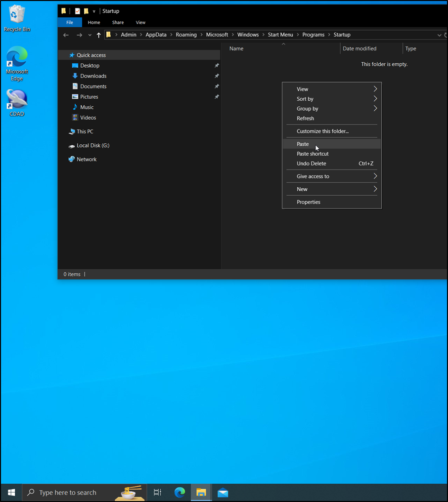The width and height of the screenshot is (448, 502).
Task: Click the Task View taskbar icon
Action: click(x=157, y=492)
